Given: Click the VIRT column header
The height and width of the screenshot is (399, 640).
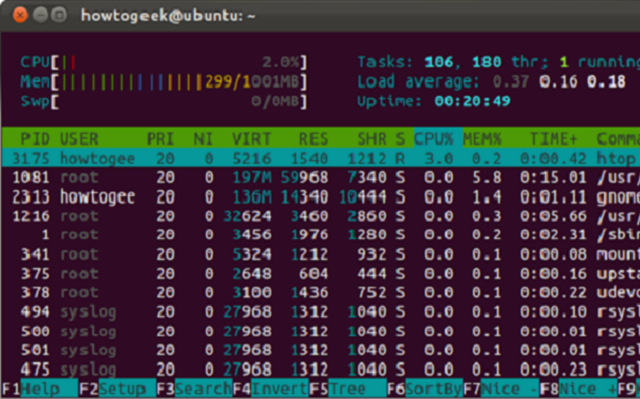Looking at the screenshot, I should point(251,139).
